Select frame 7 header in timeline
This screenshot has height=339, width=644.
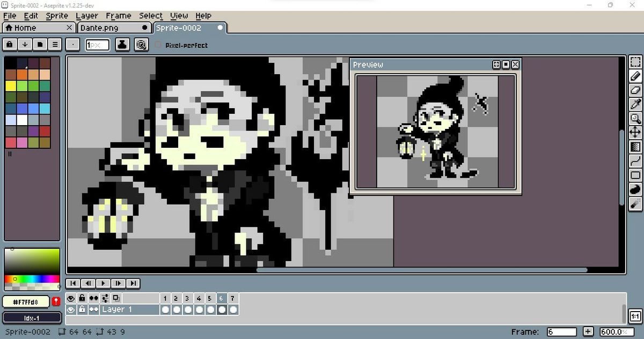pyautogui.click(x=233, y=298)
